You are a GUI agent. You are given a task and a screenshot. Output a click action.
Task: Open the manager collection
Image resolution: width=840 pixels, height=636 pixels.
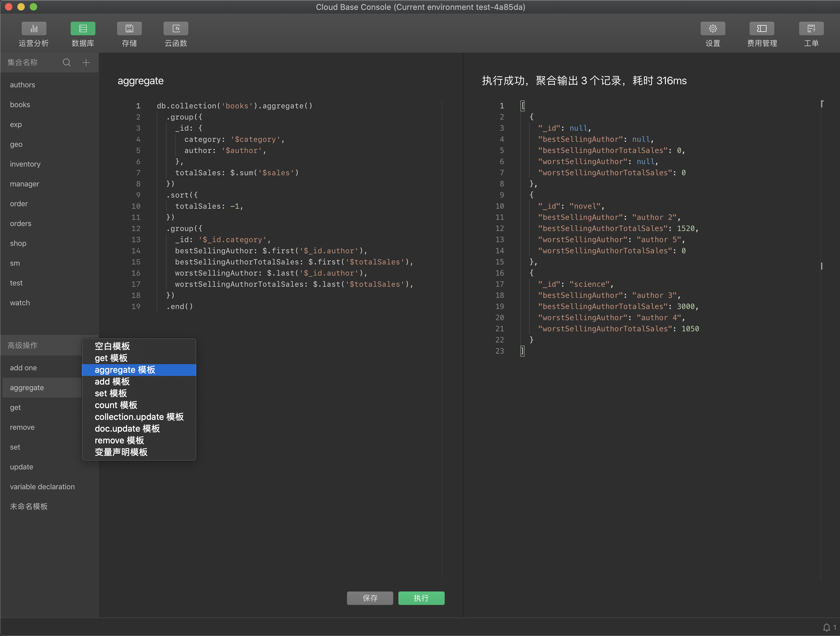point(49,184)
